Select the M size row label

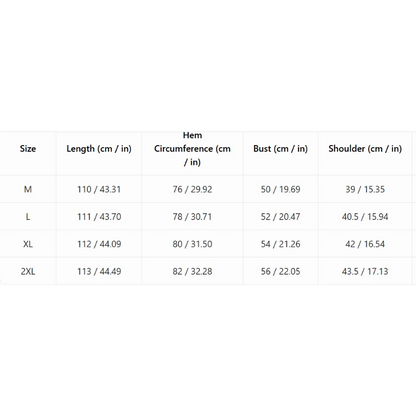28,189
